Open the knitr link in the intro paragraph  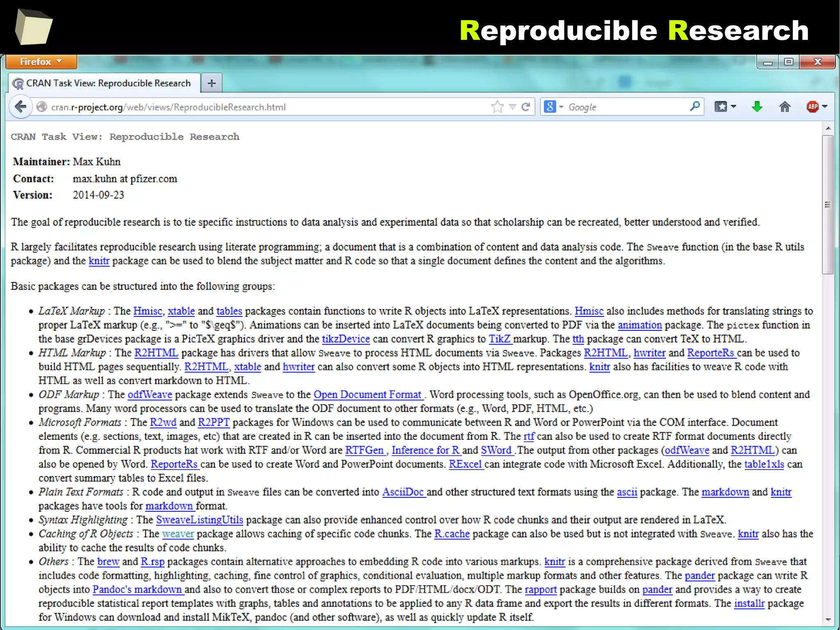click(x=99, y=261)
